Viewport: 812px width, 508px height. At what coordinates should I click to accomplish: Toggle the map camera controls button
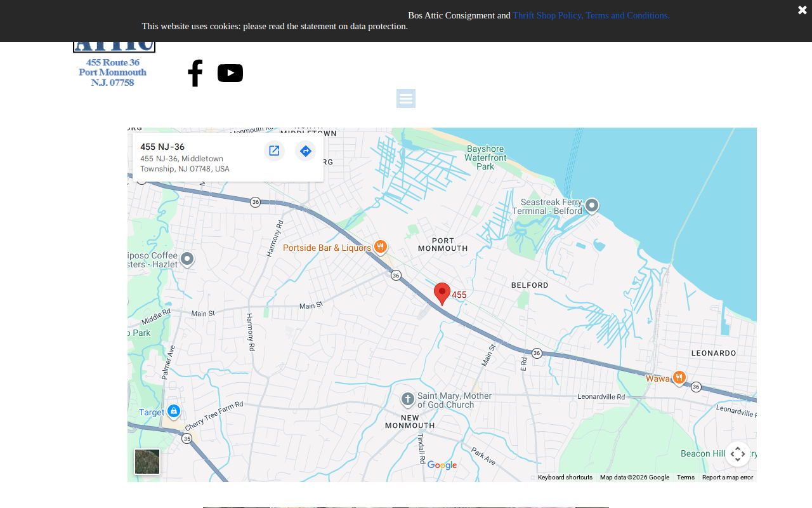pos(738,454)
